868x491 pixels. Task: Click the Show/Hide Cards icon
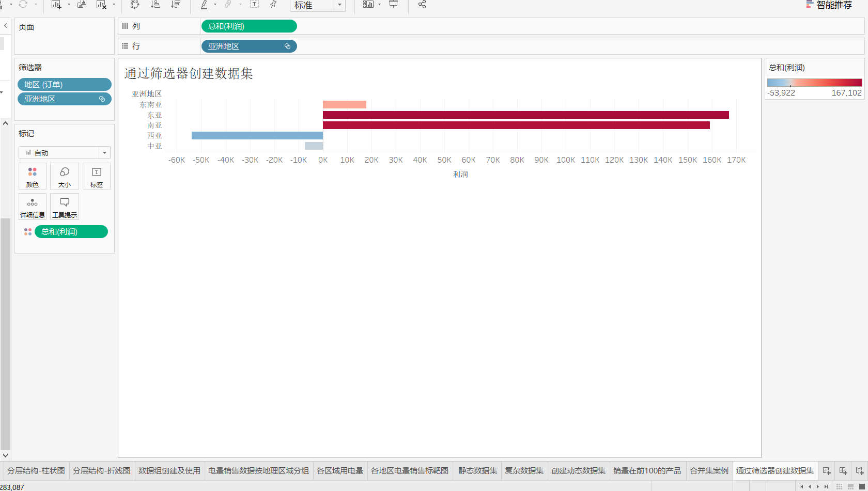pyautogui.click(x=368, y=5)
